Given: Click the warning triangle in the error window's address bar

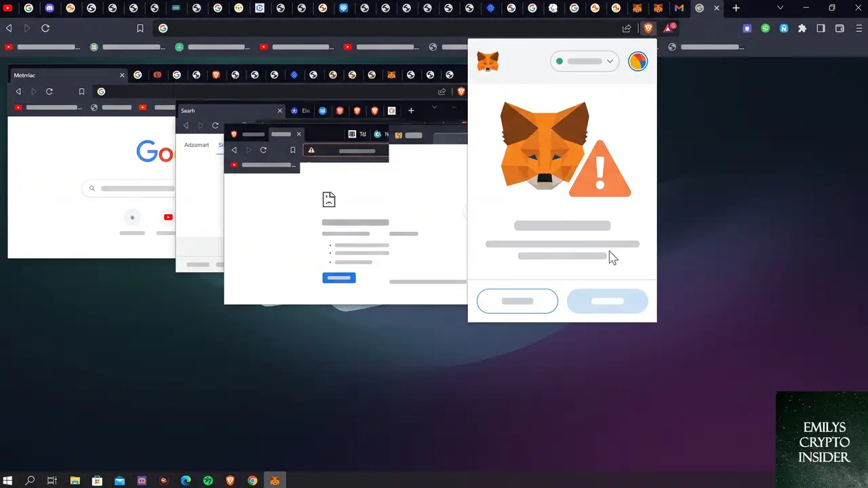Looking at the screenshot, I should click(311, 150).
